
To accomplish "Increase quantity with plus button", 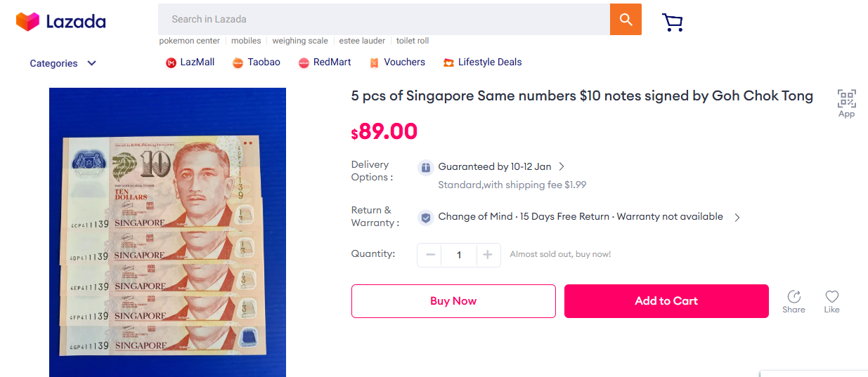I will coord(488,255).
